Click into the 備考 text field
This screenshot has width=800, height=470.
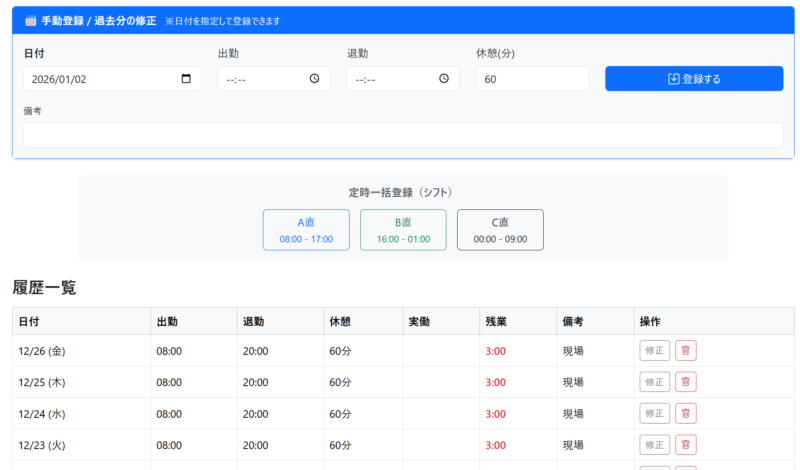(x=403, y=135)
